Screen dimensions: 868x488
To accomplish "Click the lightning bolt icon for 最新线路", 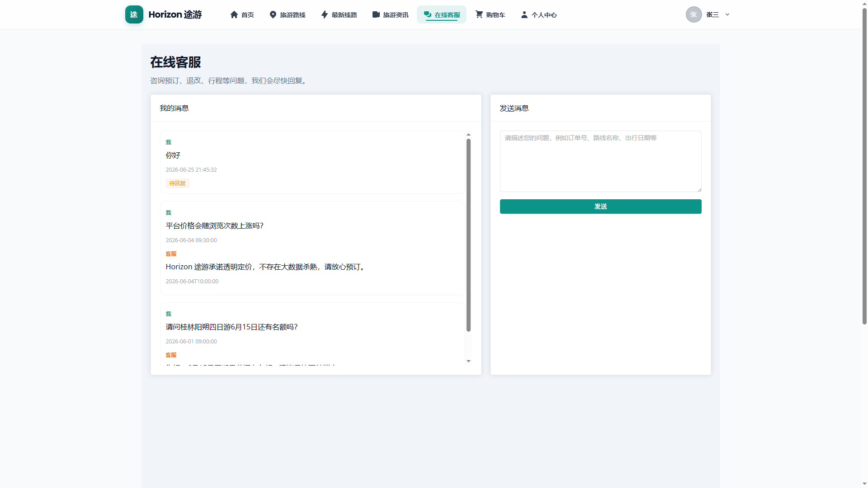I will pos(325,14).
